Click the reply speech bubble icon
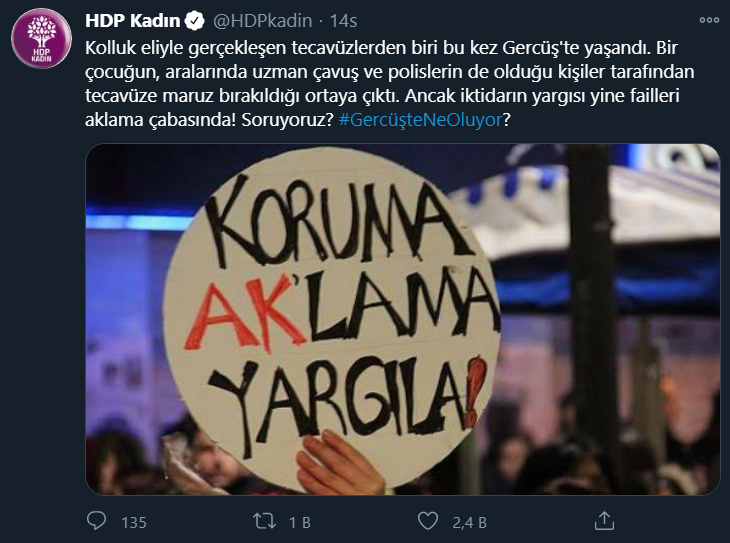The height and width of the screenshot is (543, 730). [96, 521]
